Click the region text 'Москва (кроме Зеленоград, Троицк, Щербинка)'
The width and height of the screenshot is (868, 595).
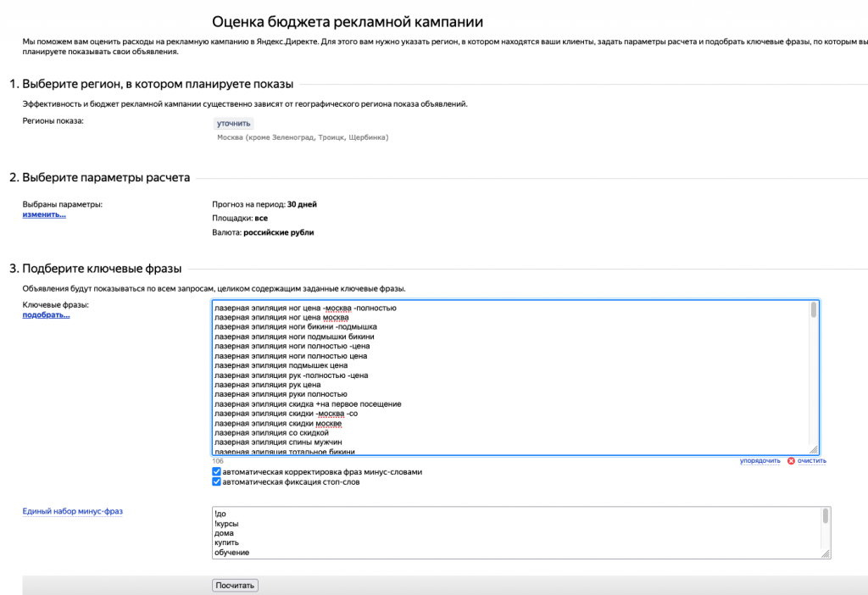[x=303, y=137]
